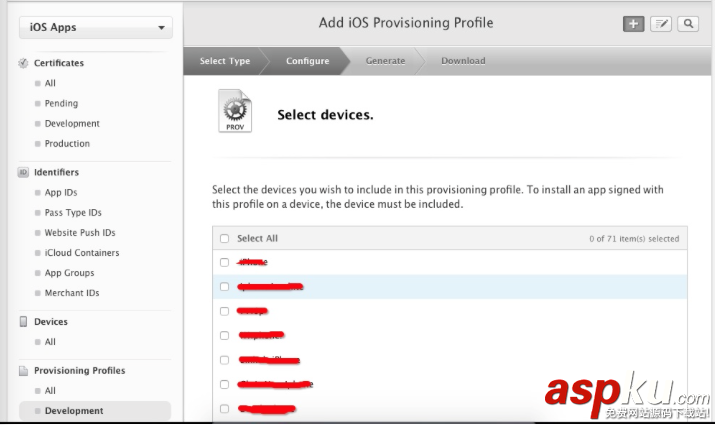Select Development under Provisioning Profiles
The width and height of the screenshot is (715, 425).
point(95,411)
